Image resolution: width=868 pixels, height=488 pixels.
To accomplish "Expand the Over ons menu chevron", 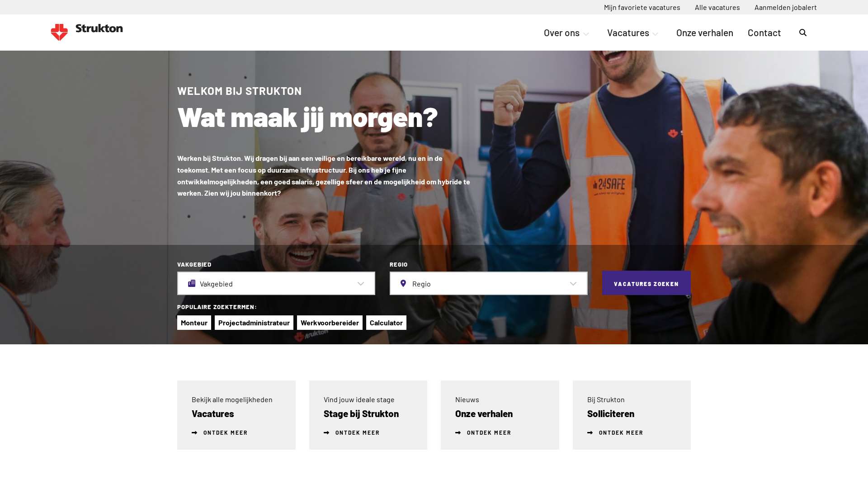I will tap(586, 34).
